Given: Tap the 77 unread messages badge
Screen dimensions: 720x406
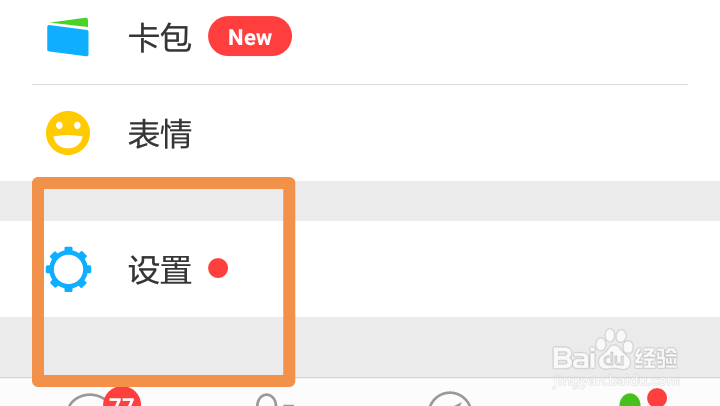Looking at the screenshot, I should (122, 398).
